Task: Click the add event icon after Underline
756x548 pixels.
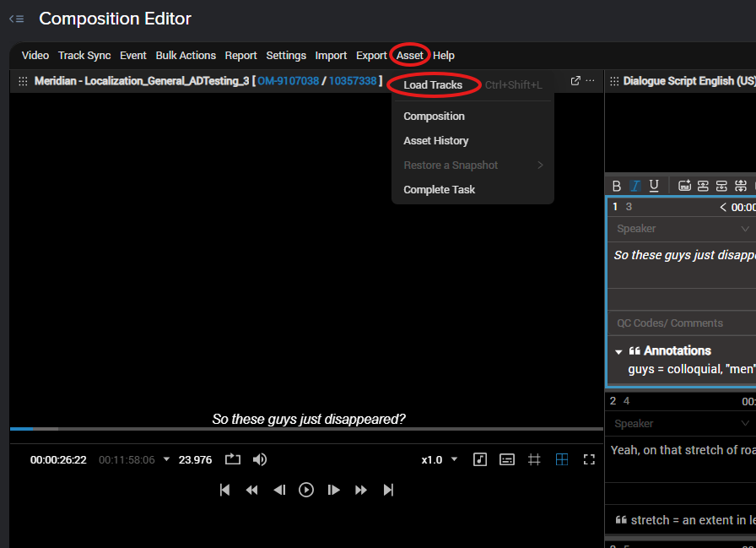Action: pos(684,186)
